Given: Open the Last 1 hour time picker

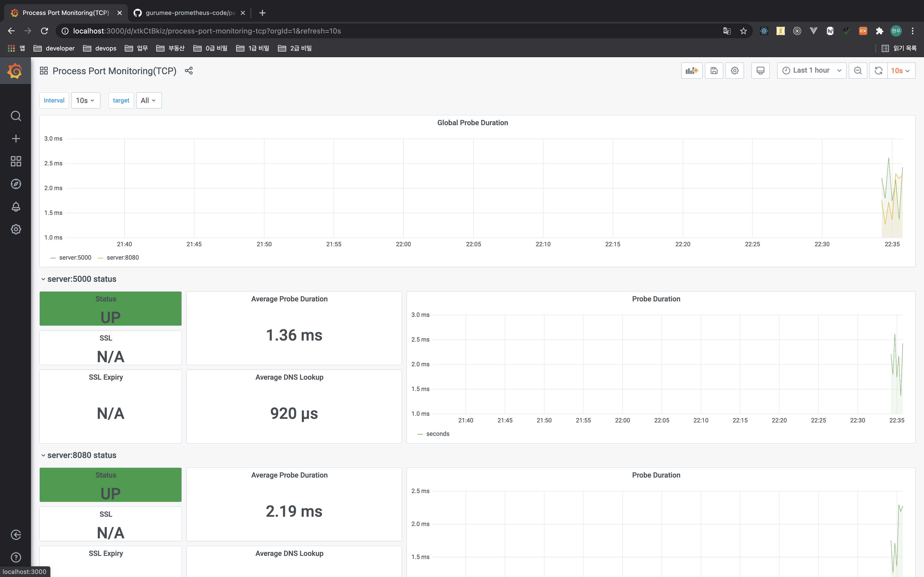Looking at the screenshot, I should point(811,71).
